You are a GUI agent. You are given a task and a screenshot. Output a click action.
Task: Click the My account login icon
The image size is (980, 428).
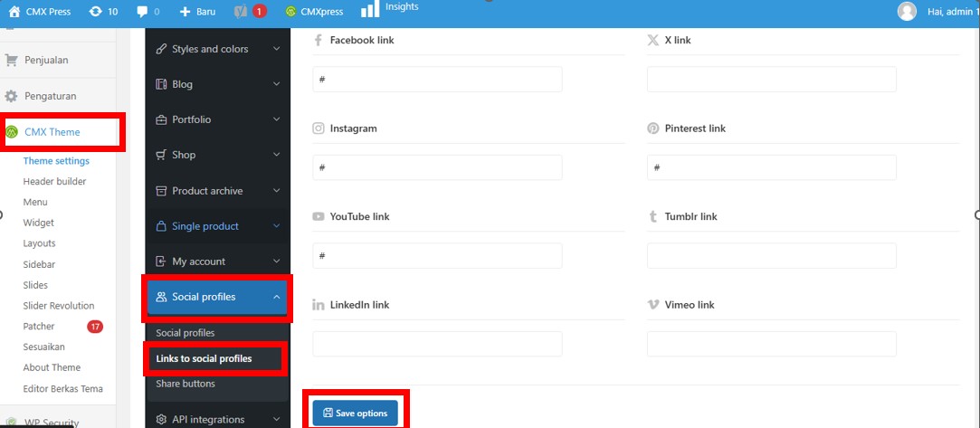pyautogui.click(x=161, y=262)
